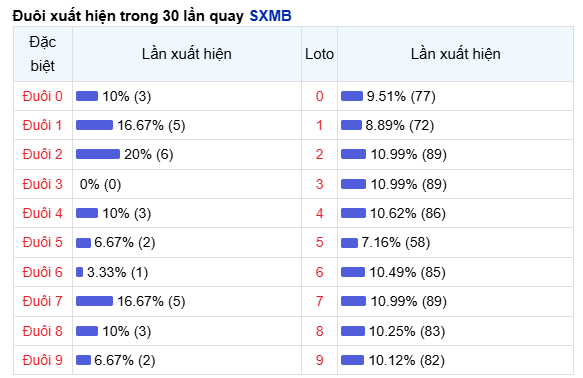Click the 9.51% (77) value
This screenshot has height=378, width=583.
click(x=401, y=96)
